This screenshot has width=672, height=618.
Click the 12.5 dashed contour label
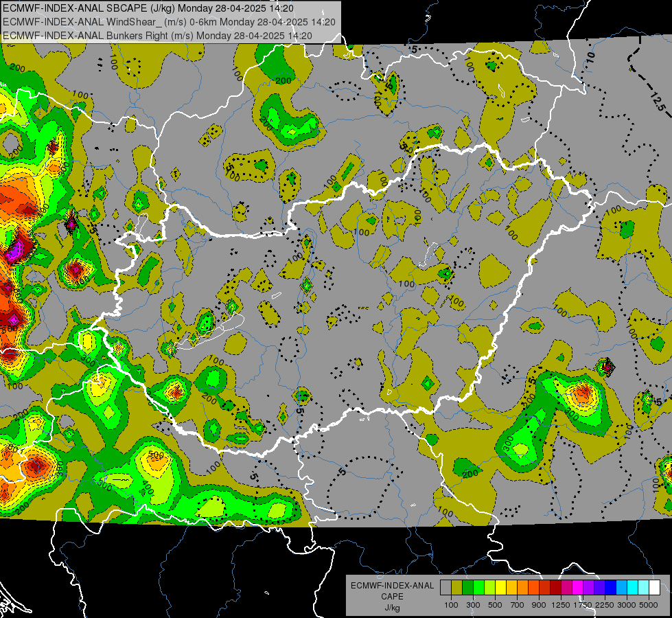click(658, 101)
